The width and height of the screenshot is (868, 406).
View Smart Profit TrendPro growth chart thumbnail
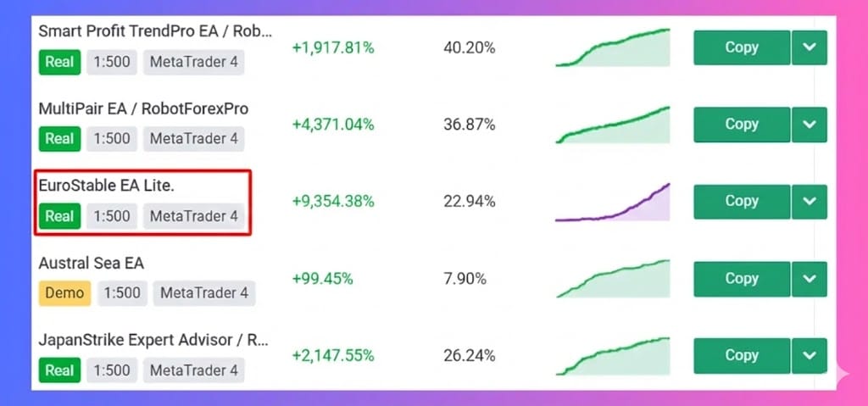click(x=613, y=48)
